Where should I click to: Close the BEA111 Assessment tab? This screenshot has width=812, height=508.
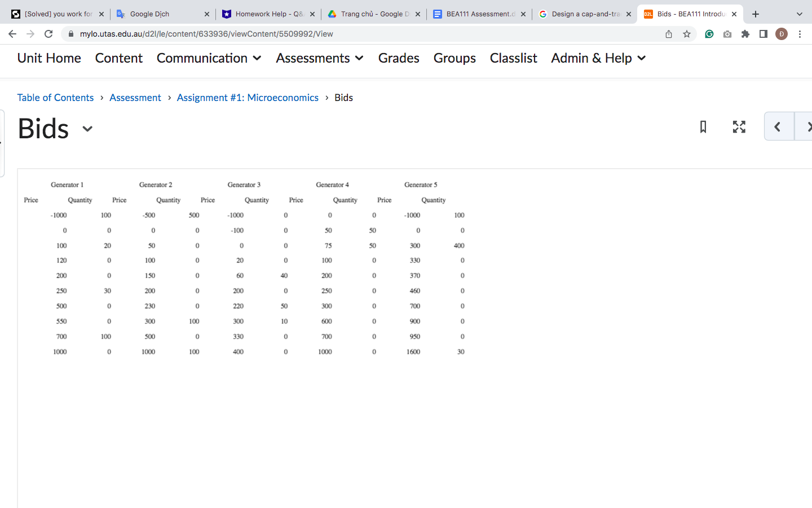[x=523, y=14]
